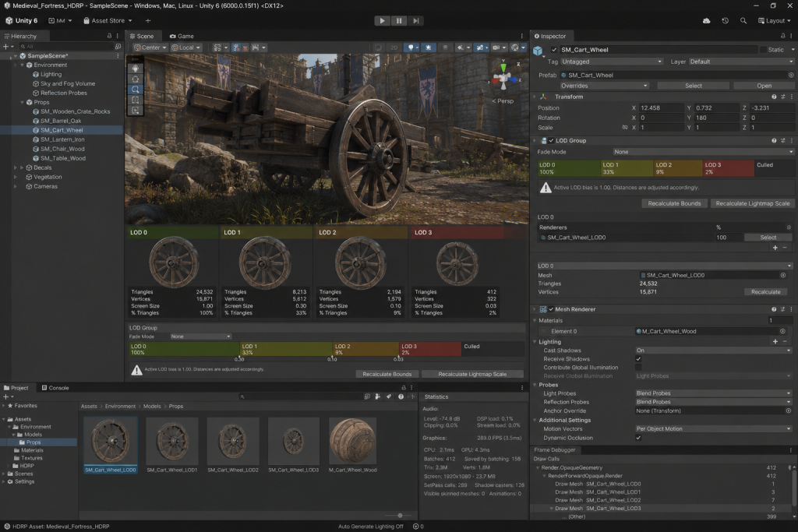Open the Layer dropdown showing Default
The width and height of the screenshot is (798, 532).
click(x=741, y=62)
